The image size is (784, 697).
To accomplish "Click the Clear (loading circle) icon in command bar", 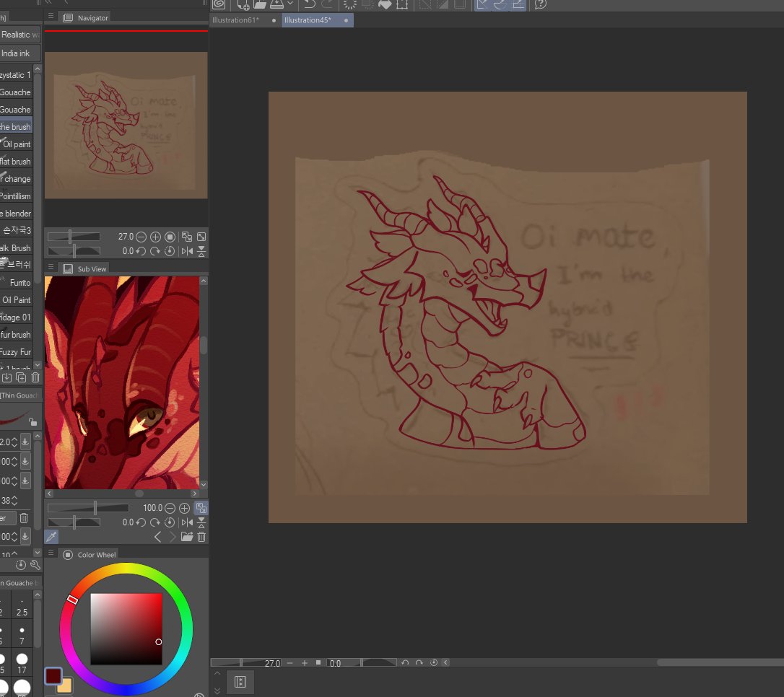I will tap(349, 4).
